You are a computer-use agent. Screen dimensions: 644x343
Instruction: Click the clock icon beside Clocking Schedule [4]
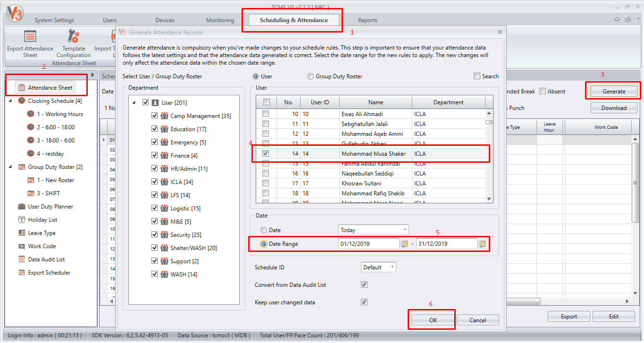point(22,100)
